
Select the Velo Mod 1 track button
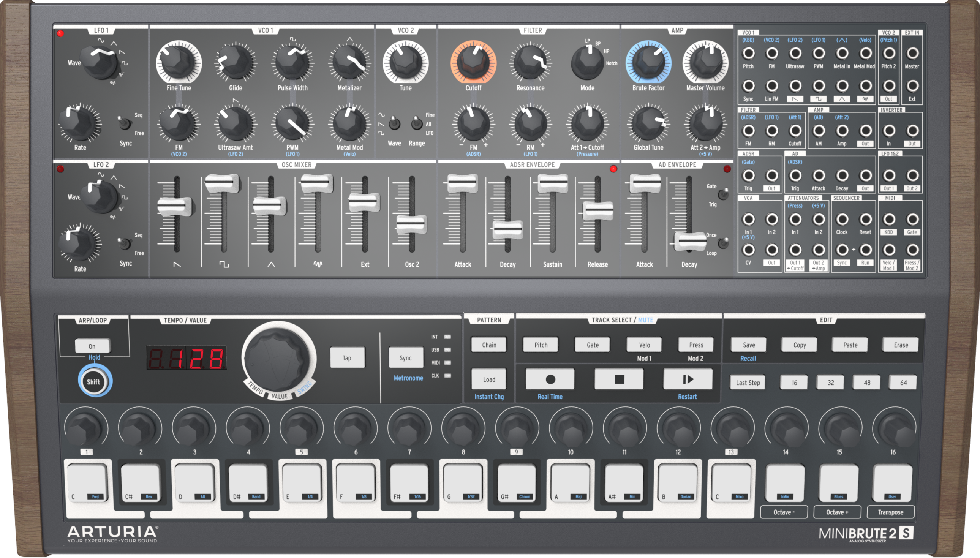pyautogui.click(x=644, y=345)
